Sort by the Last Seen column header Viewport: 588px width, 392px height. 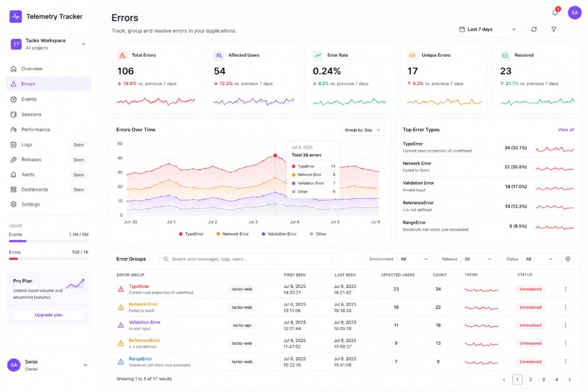(345, 275)
